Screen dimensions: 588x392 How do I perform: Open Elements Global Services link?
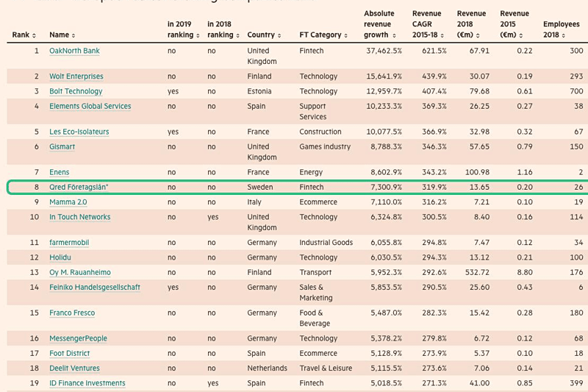(x=90, y=106)
